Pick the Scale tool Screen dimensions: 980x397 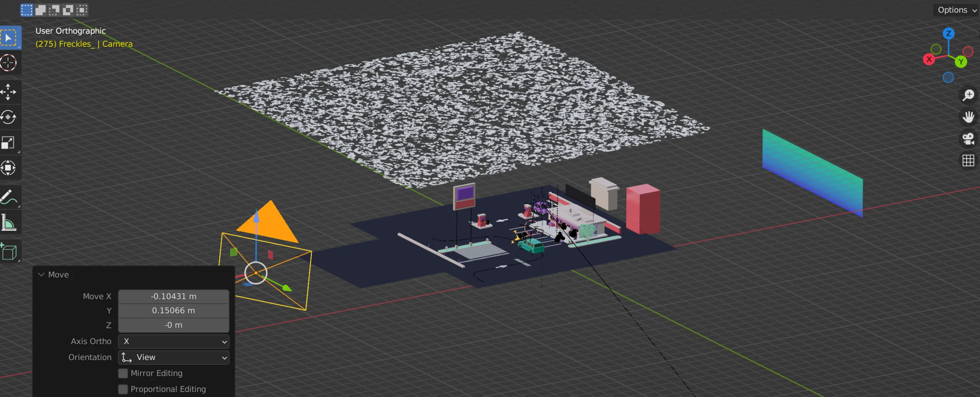[9, 143]
